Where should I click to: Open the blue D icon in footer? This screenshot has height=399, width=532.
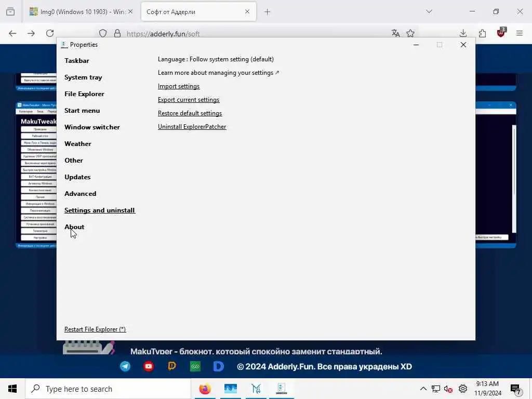click(x=219, y=366)
